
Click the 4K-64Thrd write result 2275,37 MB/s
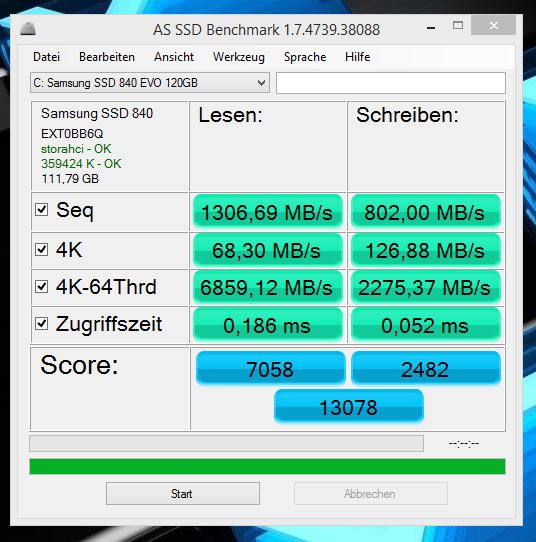[x=426, y=288]
